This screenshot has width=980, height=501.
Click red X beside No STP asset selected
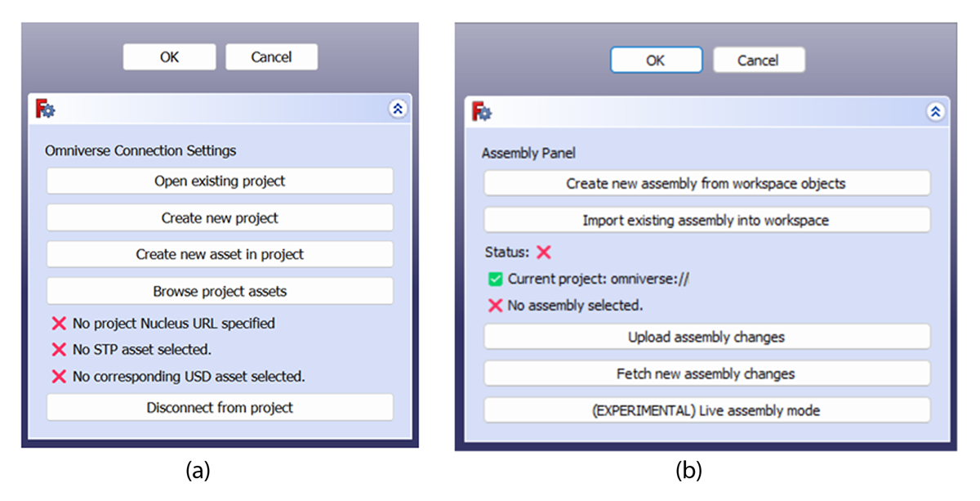pos(59,350)
